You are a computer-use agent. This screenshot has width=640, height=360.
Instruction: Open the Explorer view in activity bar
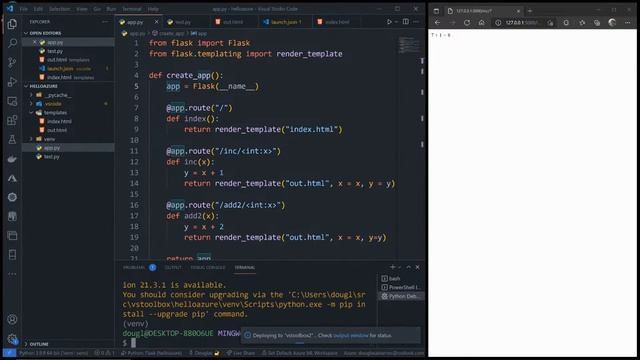click(x=12, y=24)
